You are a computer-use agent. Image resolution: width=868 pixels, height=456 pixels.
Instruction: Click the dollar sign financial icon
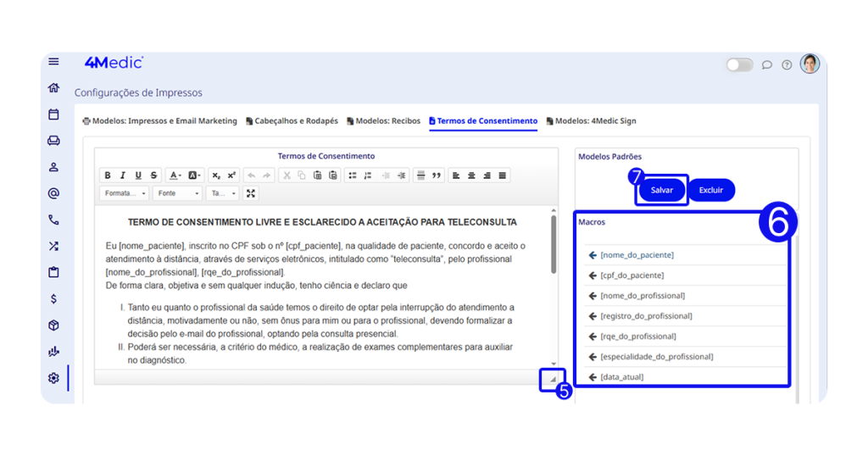pyautogui.click(x=53, y=298)
